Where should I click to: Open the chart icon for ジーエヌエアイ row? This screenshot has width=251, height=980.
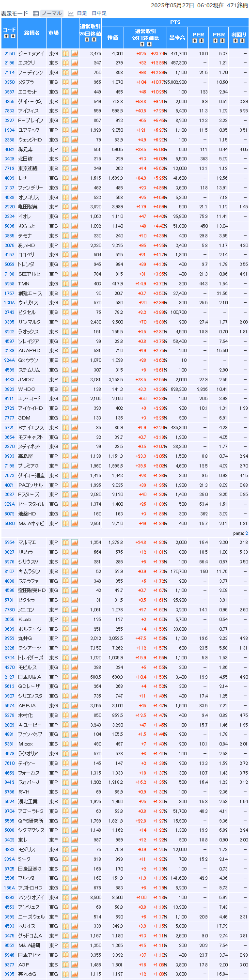pyautogui.click(x=75, y=54)
